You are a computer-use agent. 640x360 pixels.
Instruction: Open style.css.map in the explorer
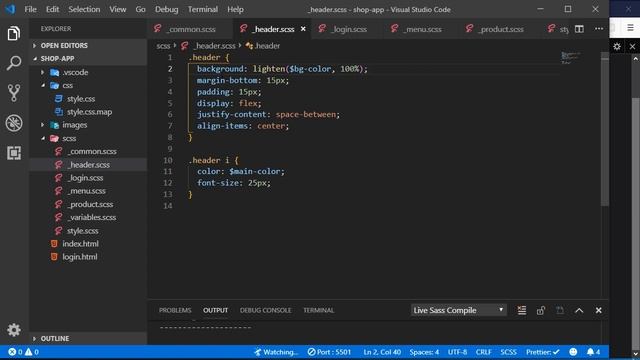[x=88, y=112]
